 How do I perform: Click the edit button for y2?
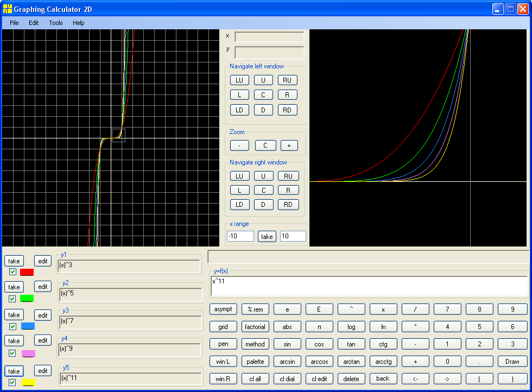point(43,287)
